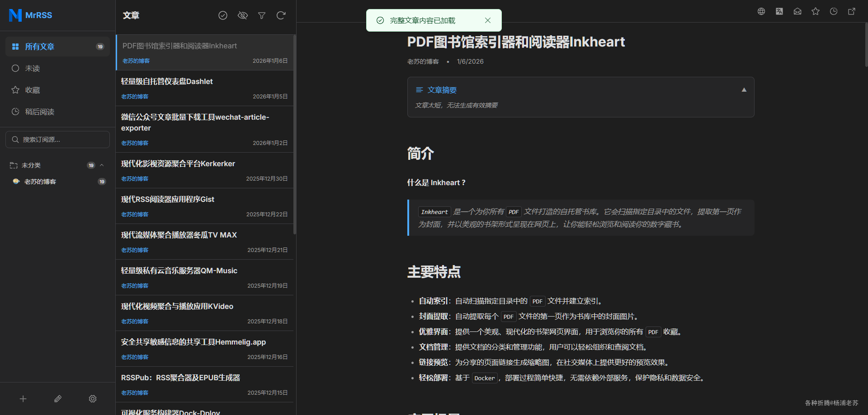Click the article date 1/6/2026
The height and width of the screenshot is (415, 868).
point(470,61)
